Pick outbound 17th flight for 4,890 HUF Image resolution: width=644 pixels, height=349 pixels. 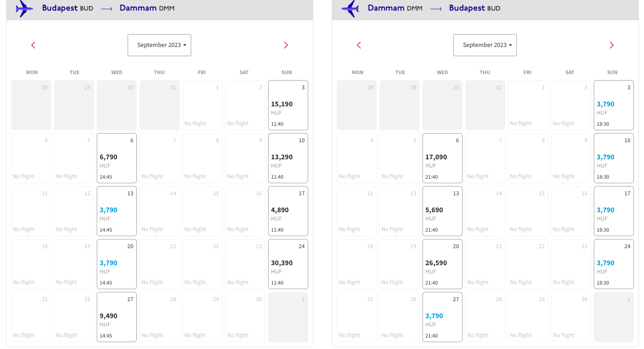tap(288, 211)
